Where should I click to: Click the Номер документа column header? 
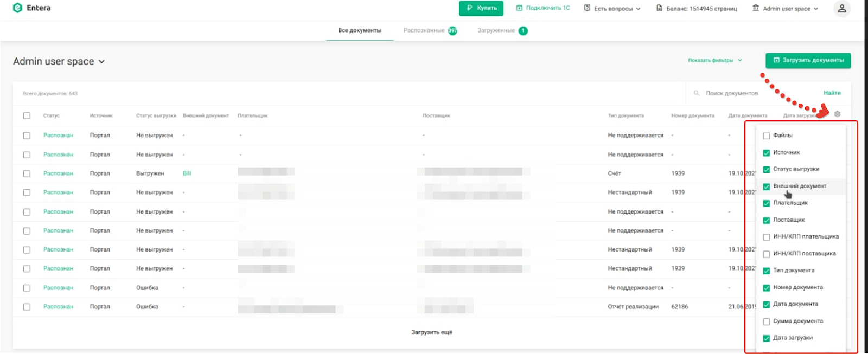click(x=693, y=115)
